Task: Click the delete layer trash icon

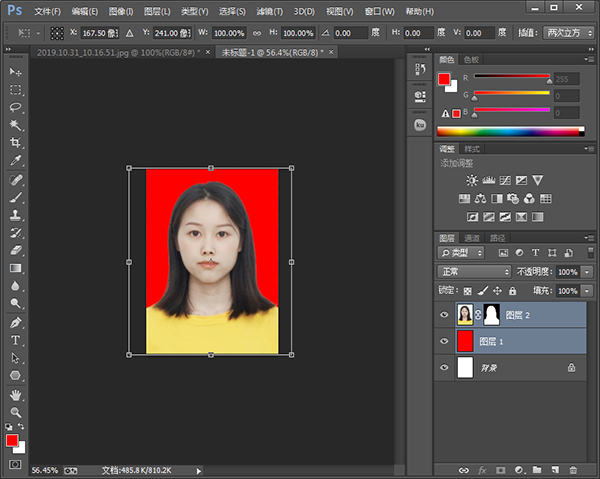Action: [573, 468]
